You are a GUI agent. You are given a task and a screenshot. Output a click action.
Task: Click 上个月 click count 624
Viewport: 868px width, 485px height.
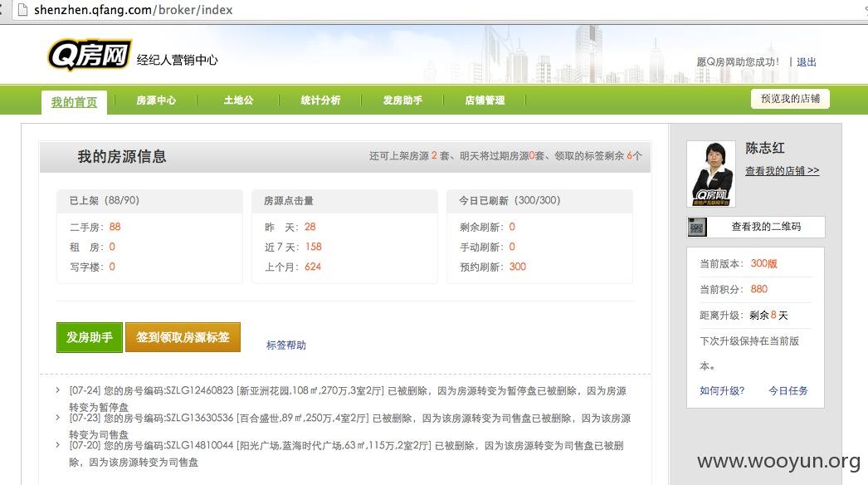click(313, 267)
